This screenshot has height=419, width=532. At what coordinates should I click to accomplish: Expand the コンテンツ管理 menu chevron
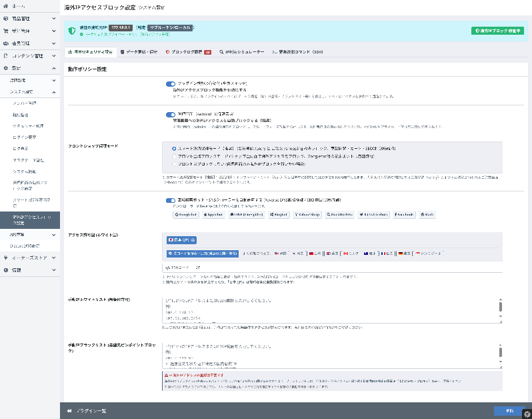tap(53, 55)
